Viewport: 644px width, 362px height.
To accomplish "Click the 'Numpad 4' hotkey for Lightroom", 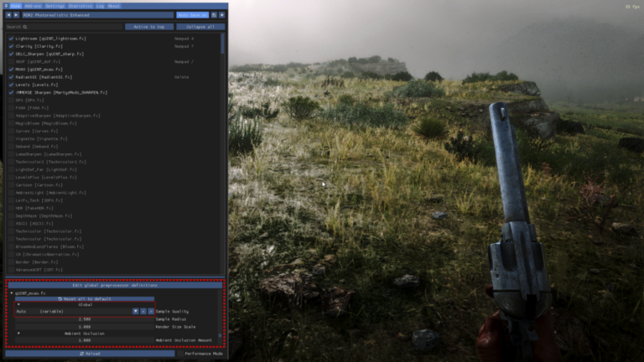I will click(184, 39).
